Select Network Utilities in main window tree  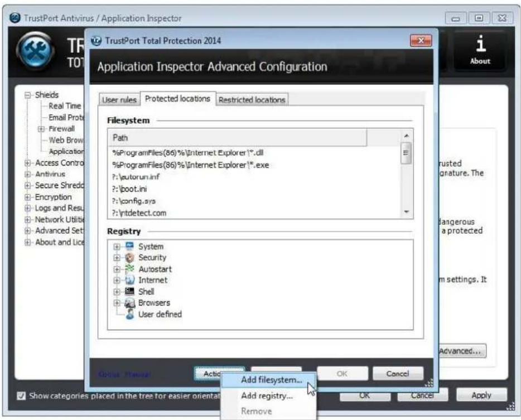[60, 219]
